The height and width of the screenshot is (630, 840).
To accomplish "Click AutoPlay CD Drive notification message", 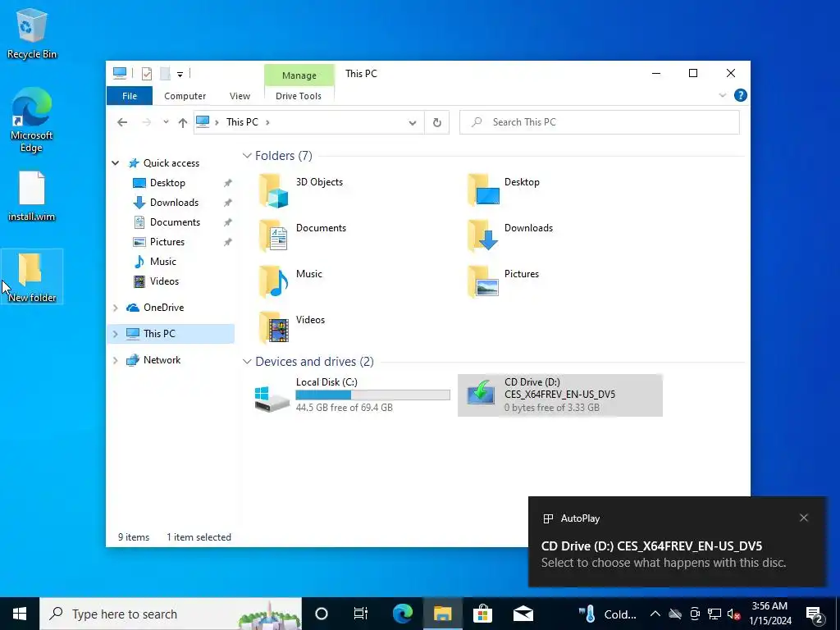I will point(663,554).
